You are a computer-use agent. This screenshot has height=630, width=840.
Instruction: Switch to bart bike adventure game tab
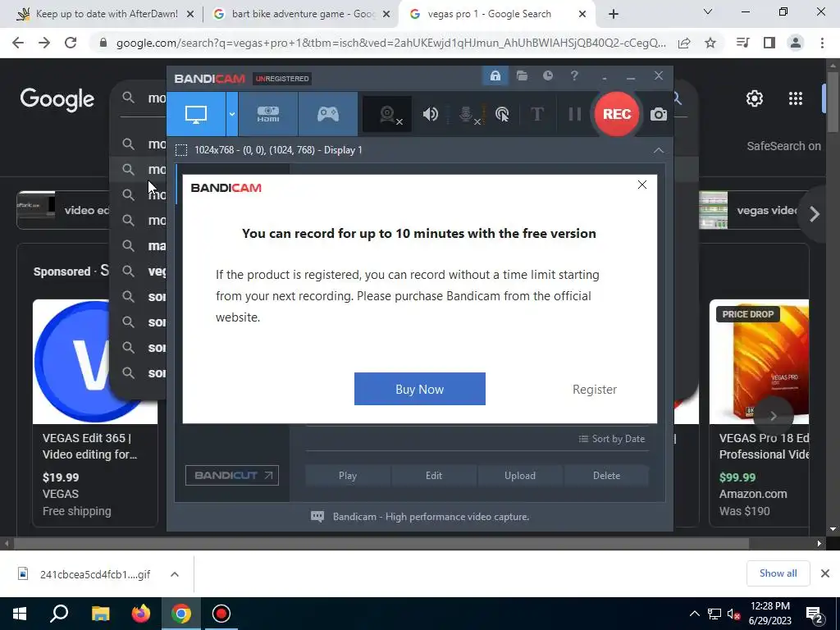click(x=302, y=14)
